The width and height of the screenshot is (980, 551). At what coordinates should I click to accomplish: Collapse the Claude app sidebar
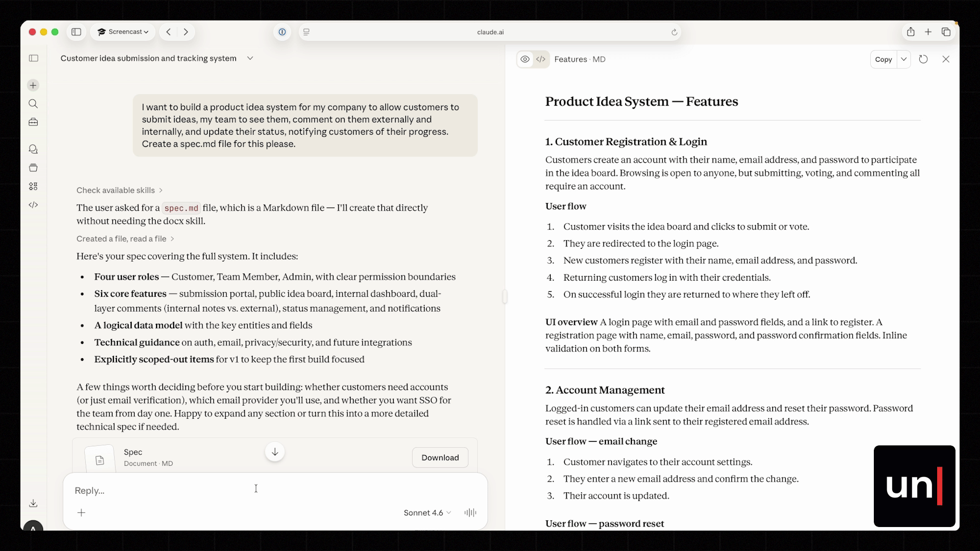pyautogui.click(x=34, y=58)
